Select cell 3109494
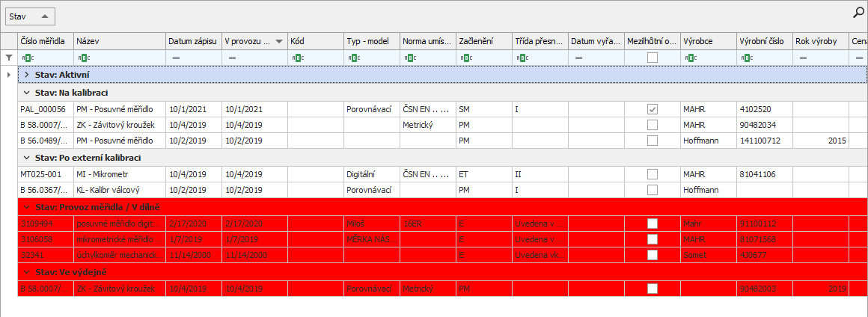The width and height of the screenshot is (868, 317). [x=46, y=224]
